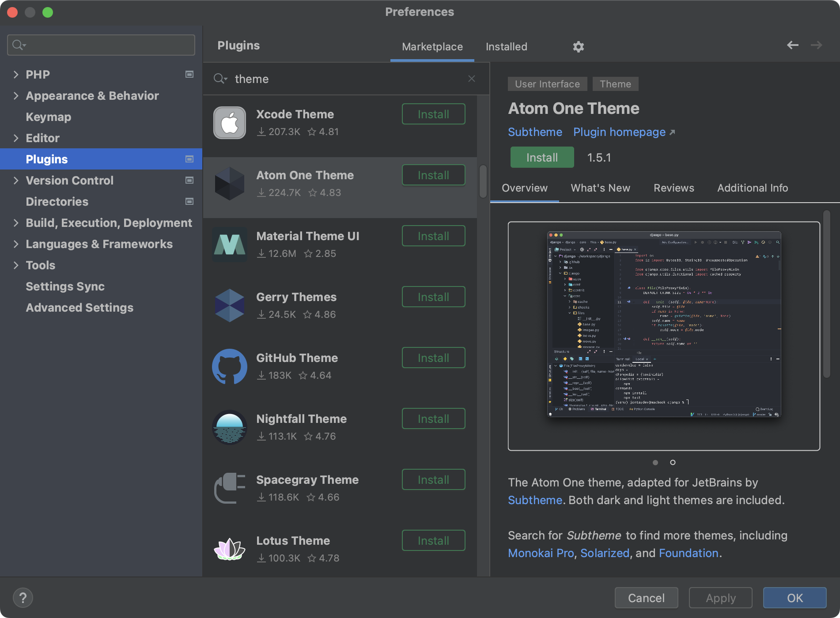The image size is (840, 618).
Task: Clear the theme search with the X
Action: (471, 79)
